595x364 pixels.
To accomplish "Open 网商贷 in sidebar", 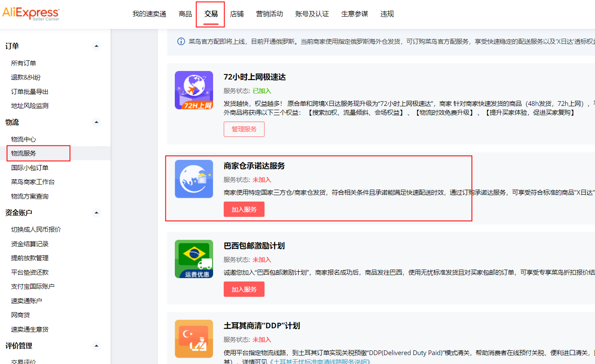I will coord(20,315).
